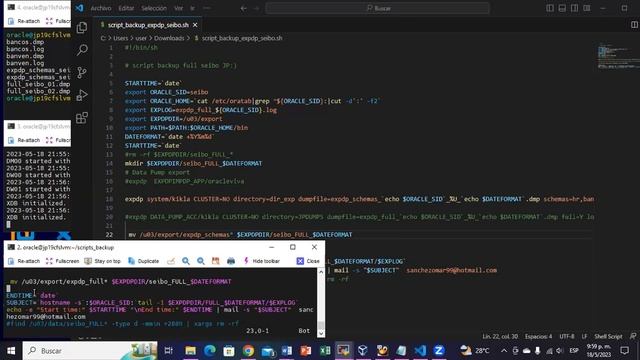Close the script_backup_expdp_seibo.sh tab

coord(195,25)
